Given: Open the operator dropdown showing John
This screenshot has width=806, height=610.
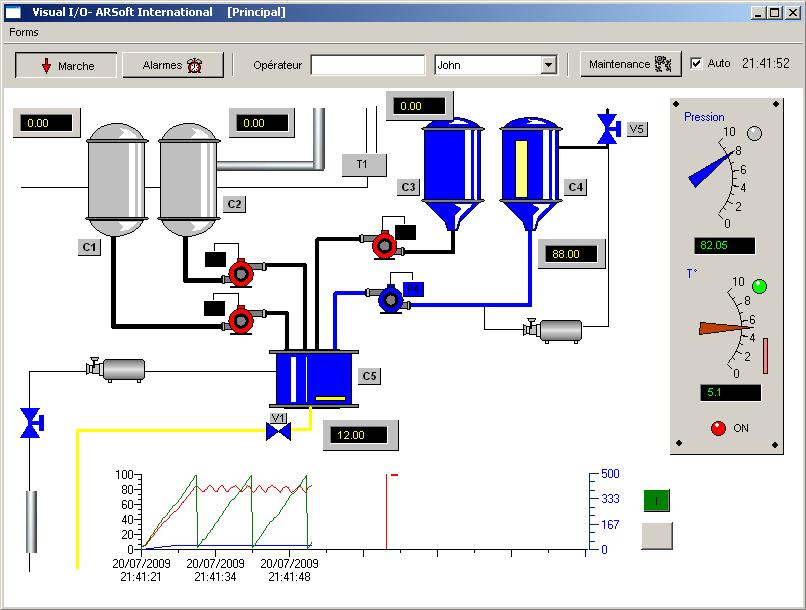Looking at the screenshot, I should (547, 65).
